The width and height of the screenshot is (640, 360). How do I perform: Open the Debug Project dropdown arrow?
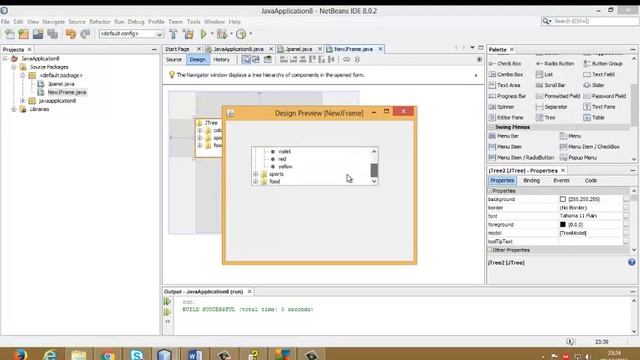(x=231, y=34)
